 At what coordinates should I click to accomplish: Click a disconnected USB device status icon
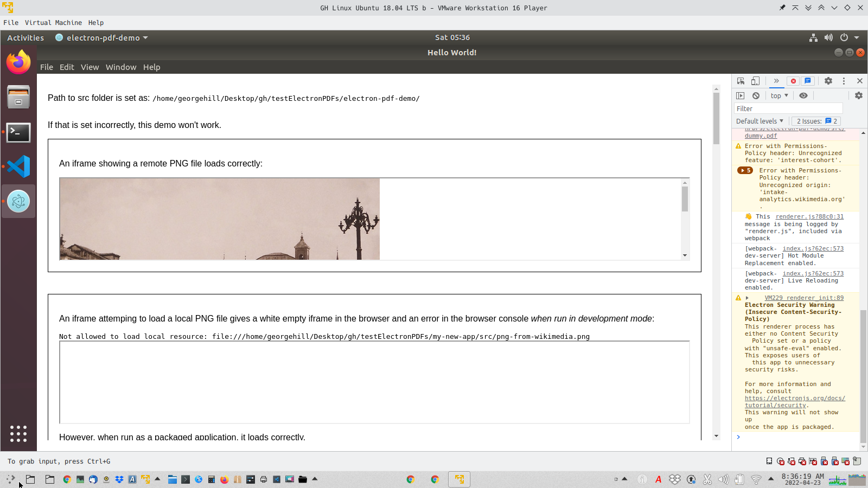coord(825,461)
